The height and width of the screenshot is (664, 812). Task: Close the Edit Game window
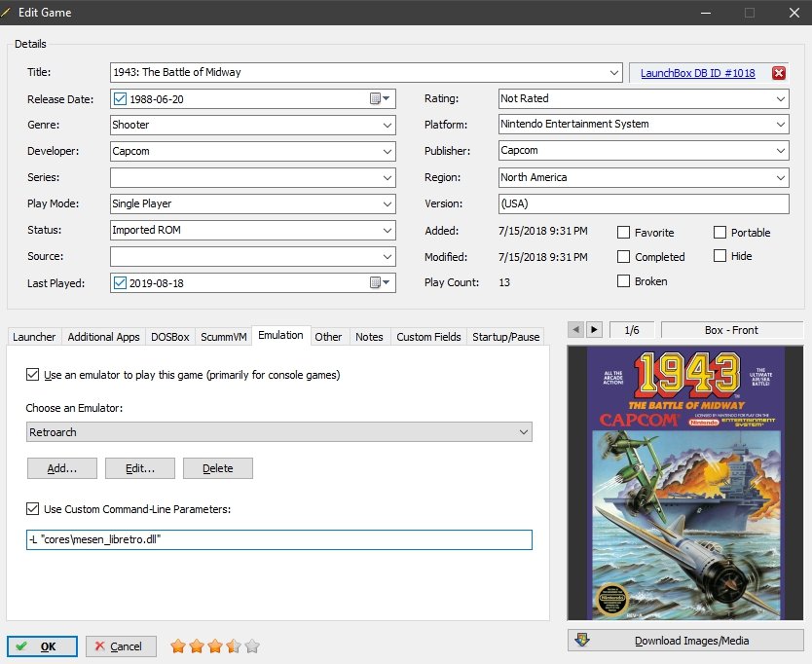coord(794,13)
